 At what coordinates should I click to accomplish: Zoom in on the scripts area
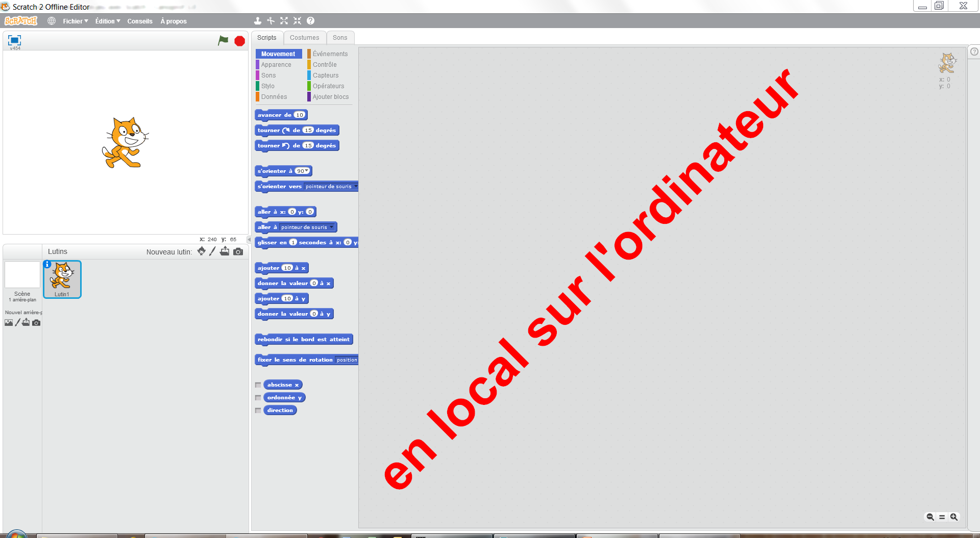pos(953,517)
